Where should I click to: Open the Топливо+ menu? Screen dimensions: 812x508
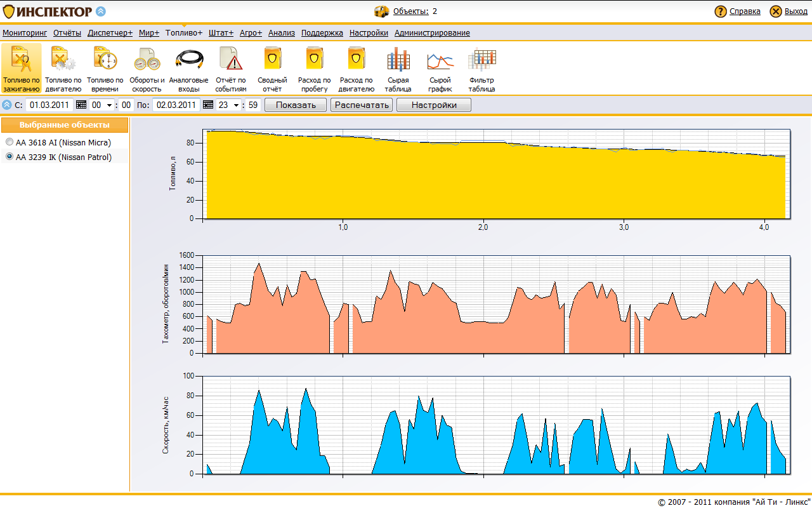click(184, 33)
